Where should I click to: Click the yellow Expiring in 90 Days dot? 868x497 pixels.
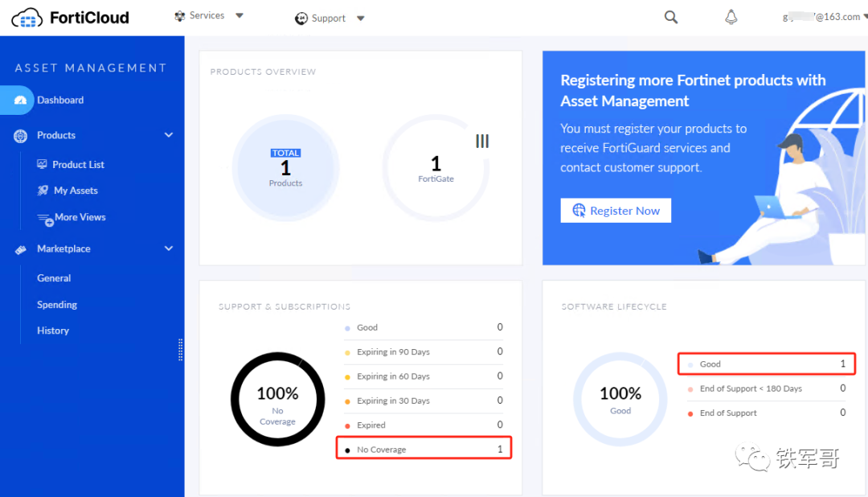point(348,353)
